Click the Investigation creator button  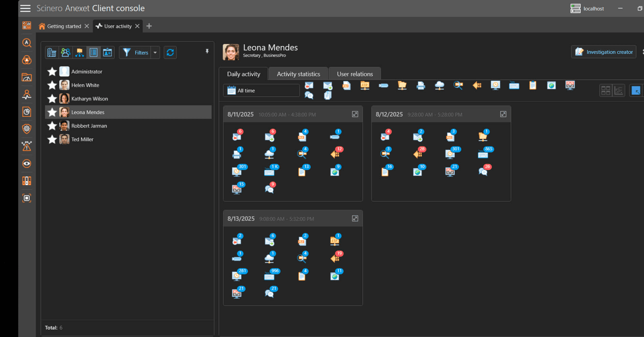click(x=604, y=52)
